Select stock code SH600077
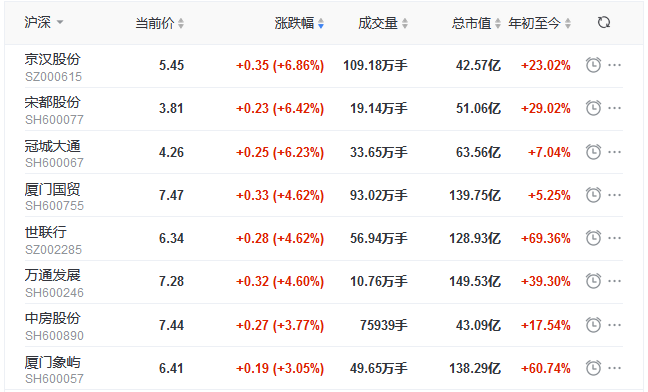 [54, 120]
